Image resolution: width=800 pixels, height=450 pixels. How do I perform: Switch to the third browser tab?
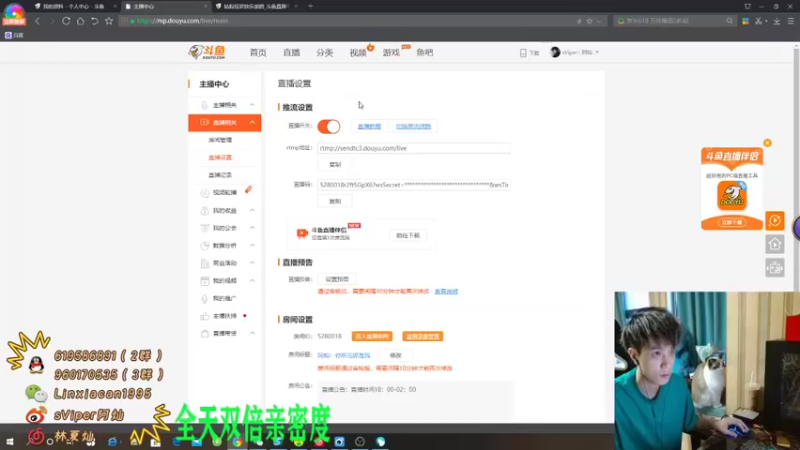(255, 6)
